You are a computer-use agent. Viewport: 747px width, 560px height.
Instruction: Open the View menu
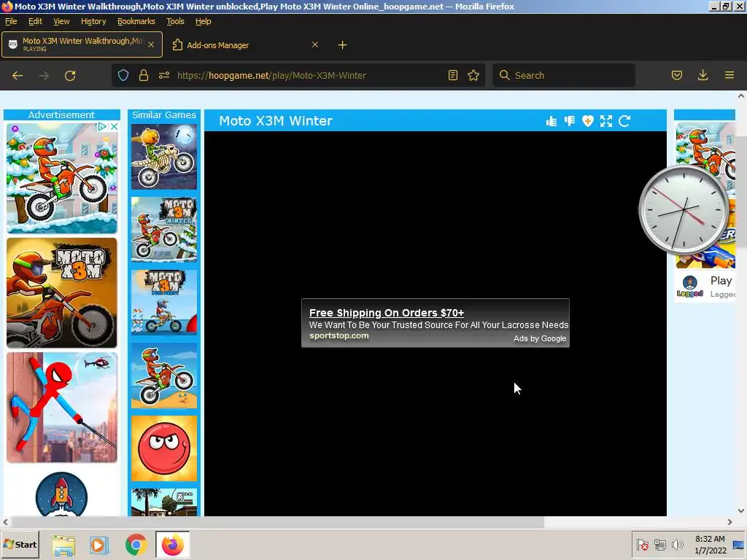click(61, 21)
